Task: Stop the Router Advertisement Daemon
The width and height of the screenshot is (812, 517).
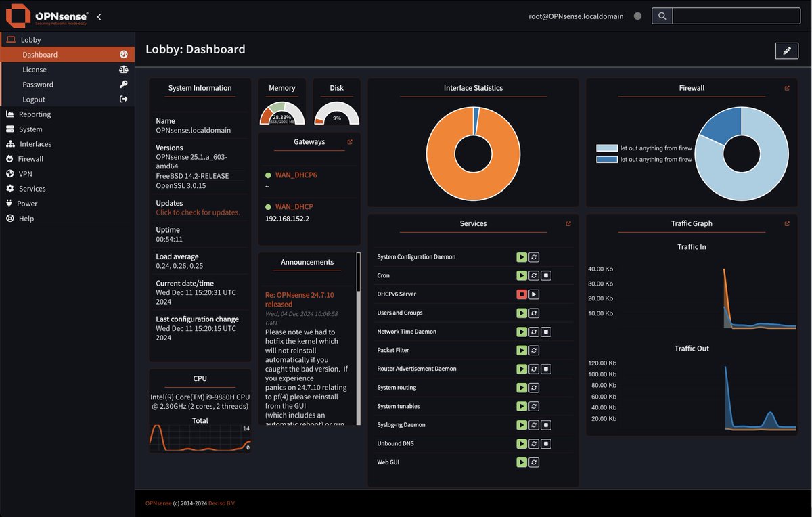Action: [546, 369]
